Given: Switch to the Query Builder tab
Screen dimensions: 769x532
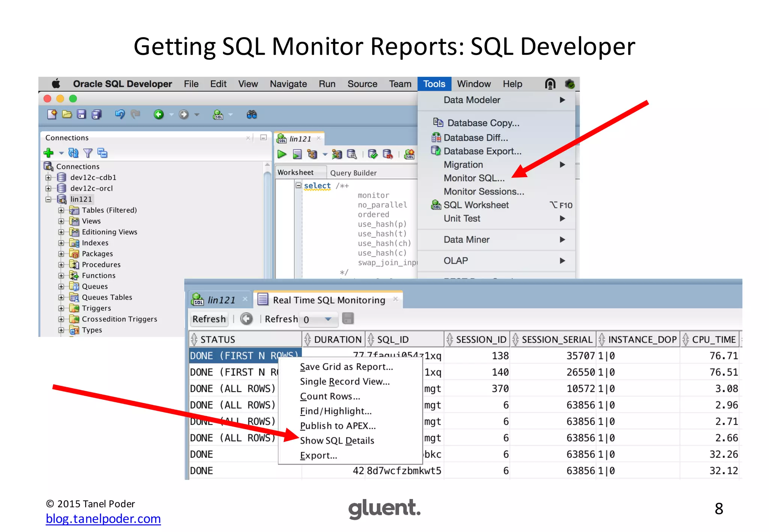Looking at the screenshot, I should (353, 173).
